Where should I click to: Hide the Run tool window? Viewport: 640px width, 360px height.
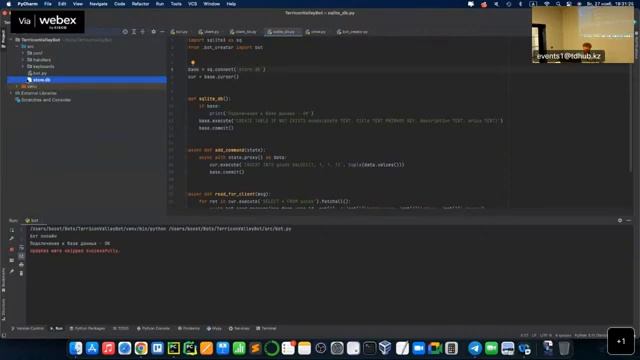(x=629, y=220)
